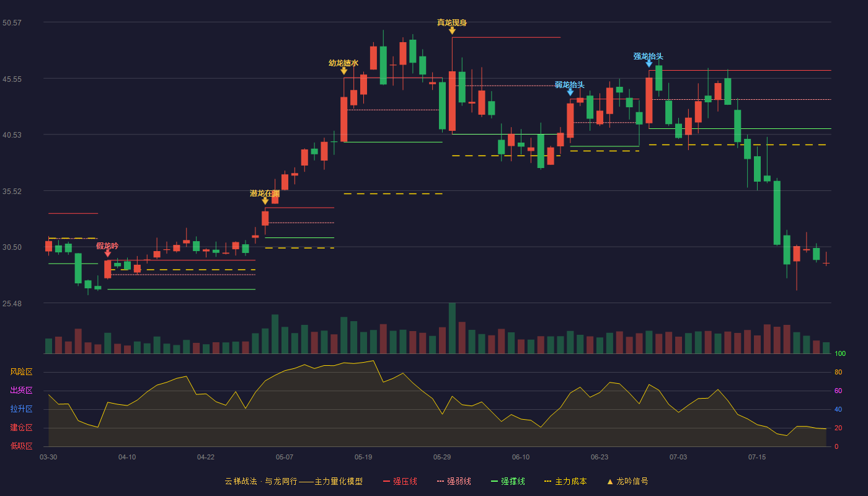Image resolution: width=868 pixels, height=496 pixels.
Task: Click the 假龙吟 red signal arrow
Action: (107, 254)
